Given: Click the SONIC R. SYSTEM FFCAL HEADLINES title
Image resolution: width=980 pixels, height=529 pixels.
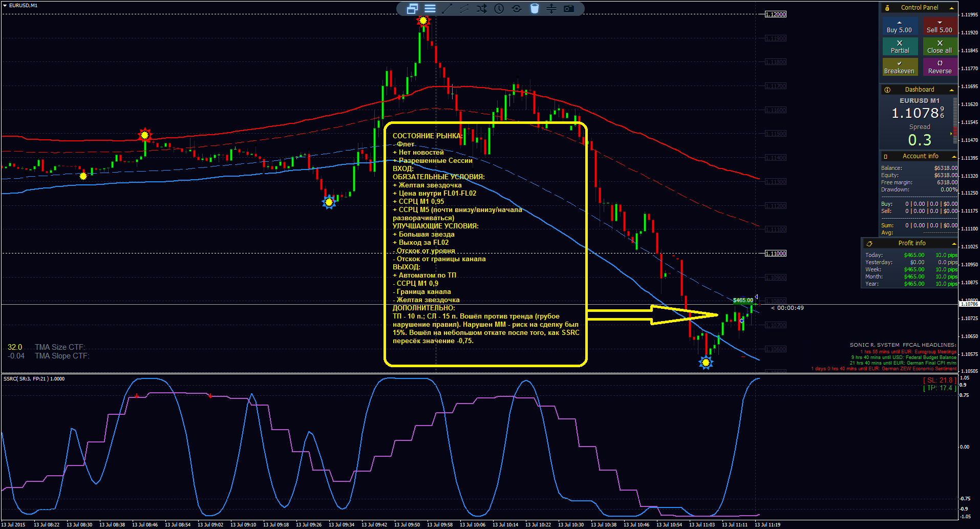Looking at the screenshot, I should pos(903,345).
